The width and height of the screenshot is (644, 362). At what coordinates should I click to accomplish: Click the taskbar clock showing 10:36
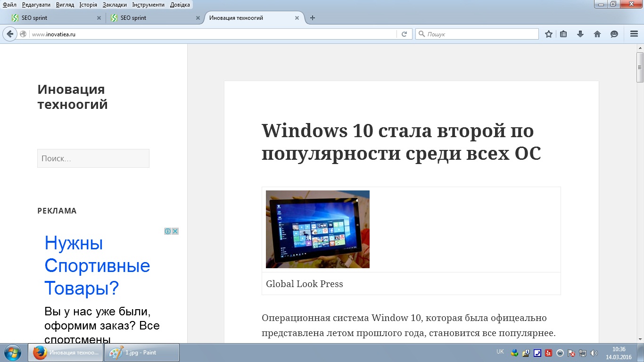[619, 353]
